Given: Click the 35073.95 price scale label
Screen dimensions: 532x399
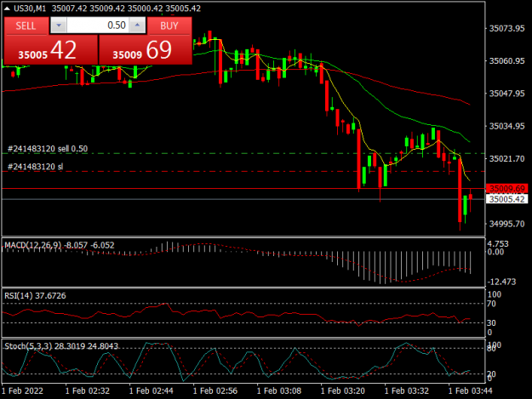Looking at the screenshot, I should [x=506, y=28].
